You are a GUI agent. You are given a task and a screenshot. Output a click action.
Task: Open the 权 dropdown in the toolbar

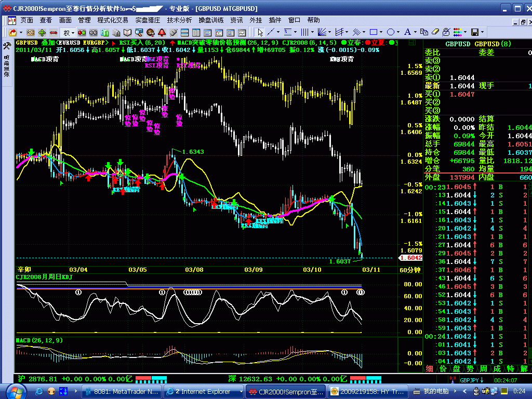(x=69, y=33)
